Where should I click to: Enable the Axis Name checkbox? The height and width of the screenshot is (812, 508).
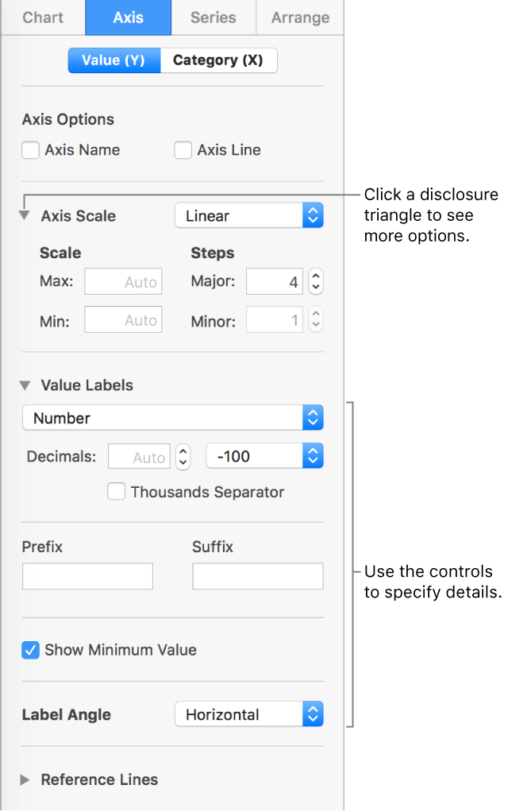click(x=29, y=150)
